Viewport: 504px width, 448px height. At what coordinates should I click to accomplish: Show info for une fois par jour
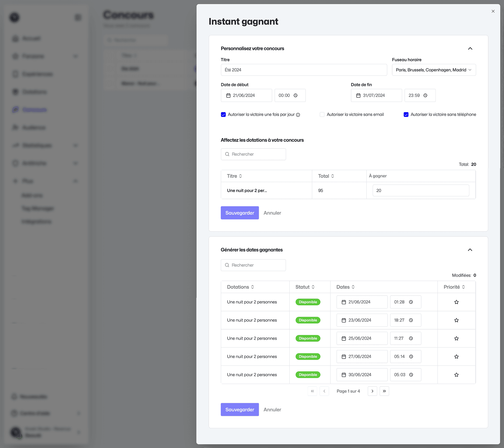tap(298, 115)
